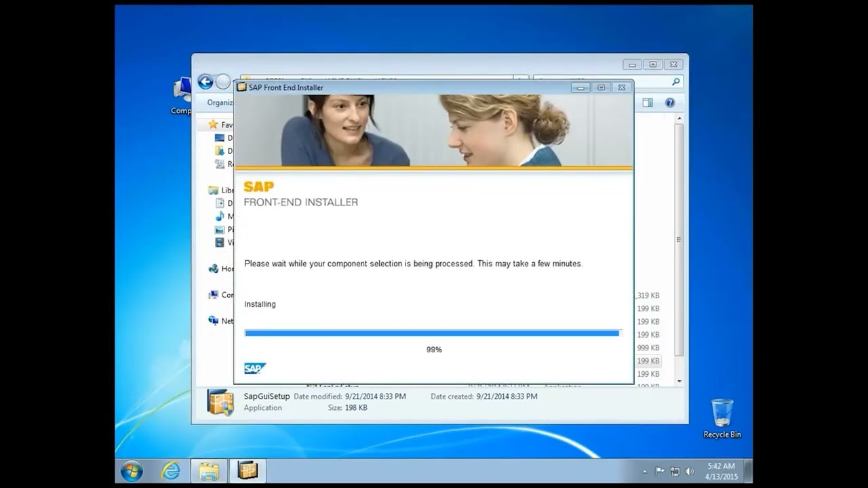Image resolution: width=868 pixels, height=488 pixels.
Task: Click the FRONT-END INSTALLER heading
Action: tap(301, 202)
